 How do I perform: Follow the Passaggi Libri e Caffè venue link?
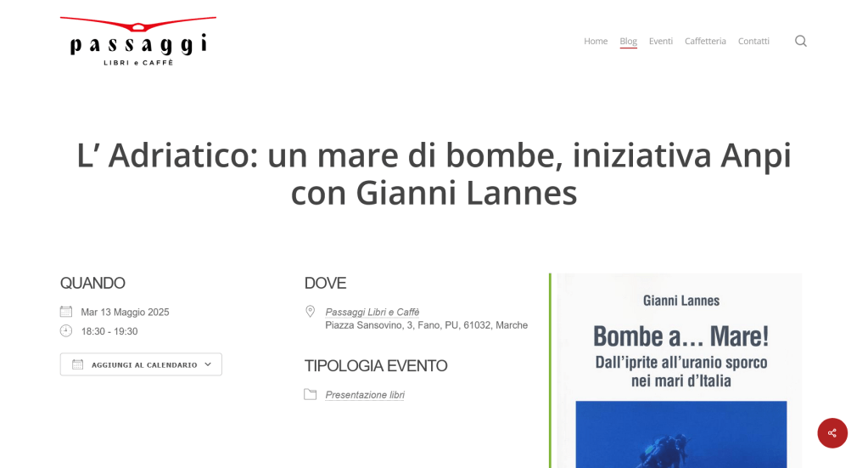372,312
